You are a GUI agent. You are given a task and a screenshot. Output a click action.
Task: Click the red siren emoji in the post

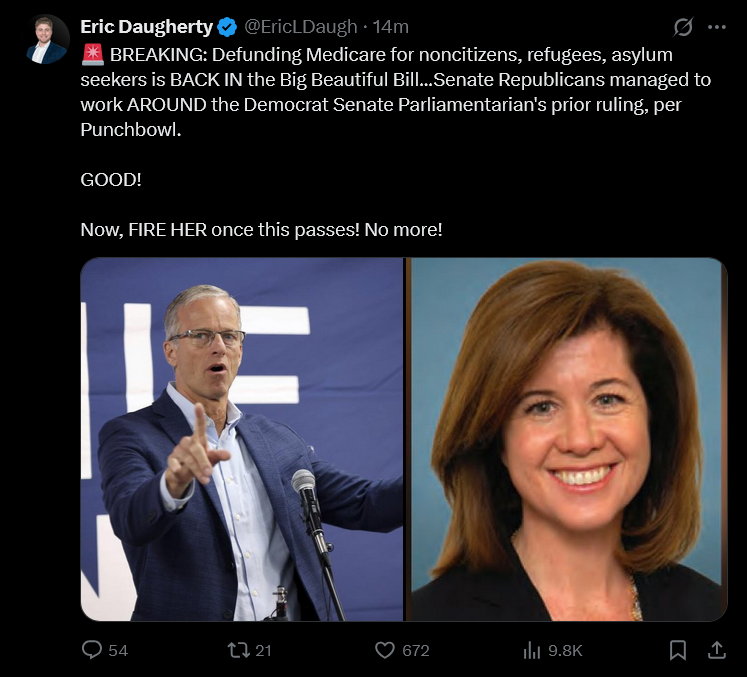[93, 54]
